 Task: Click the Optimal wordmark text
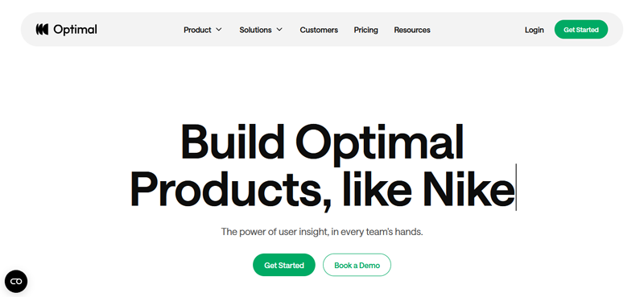click(75, 30)
